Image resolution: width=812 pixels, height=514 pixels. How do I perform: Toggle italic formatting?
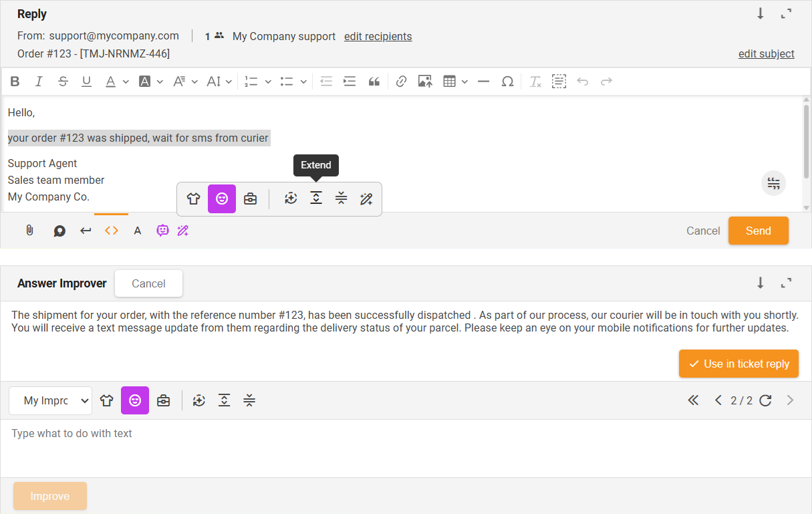click(x=39, y=81)
